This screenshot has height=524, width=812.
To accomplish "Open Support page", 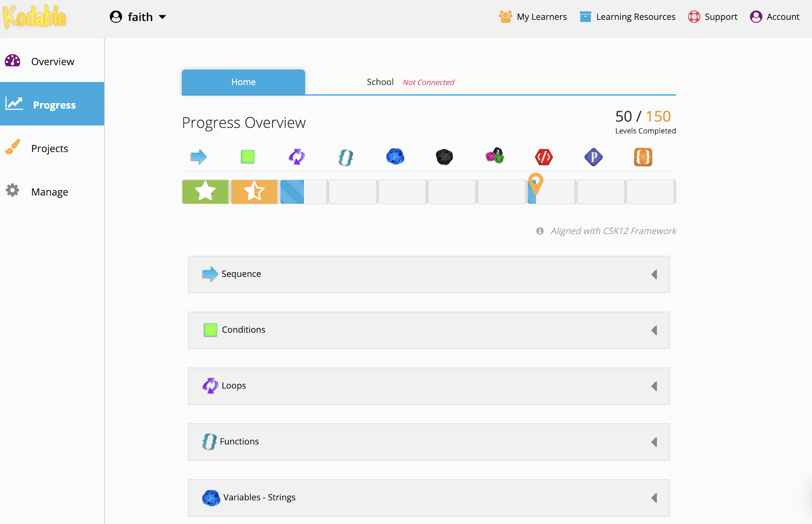I will tap(713, 17).
